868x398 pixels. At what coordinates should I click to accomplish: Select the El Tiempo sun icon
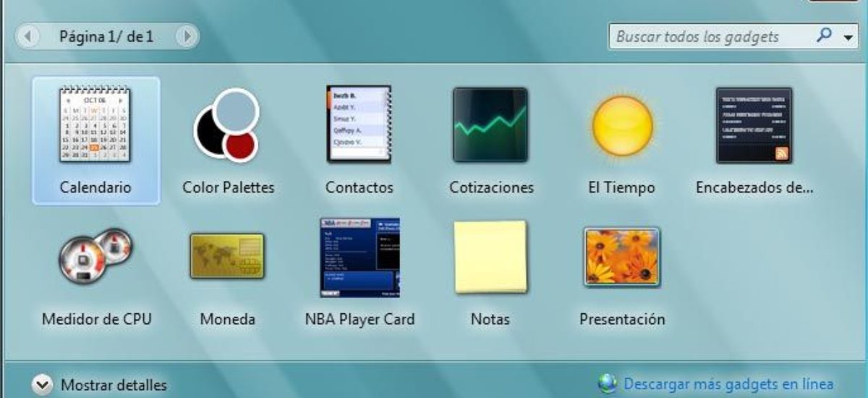[x=622, y=125]
